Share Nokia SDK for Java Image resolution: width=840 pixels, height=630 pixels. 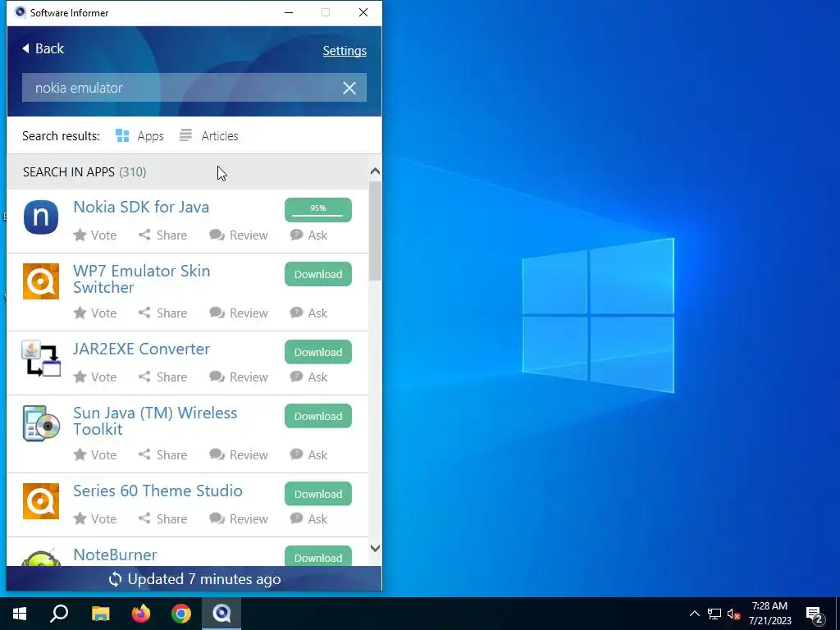(x=163, y=235)
